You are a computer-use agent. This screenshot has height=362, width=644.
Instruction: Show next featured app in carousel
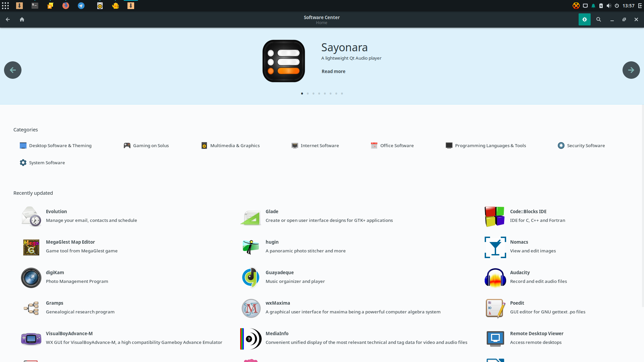[x=631, y=70]
